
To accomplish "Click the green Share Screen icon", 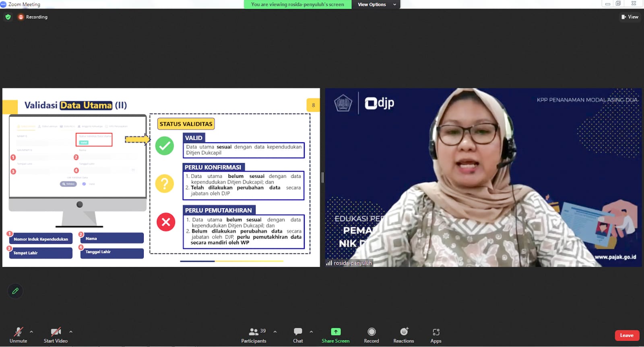I will tap(335, 332).
